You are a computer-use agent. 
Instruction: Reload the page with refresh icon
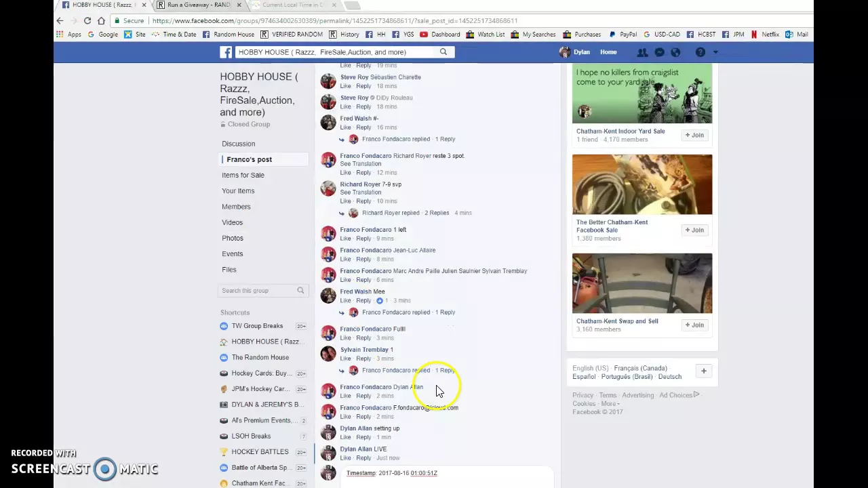(87, 20)
